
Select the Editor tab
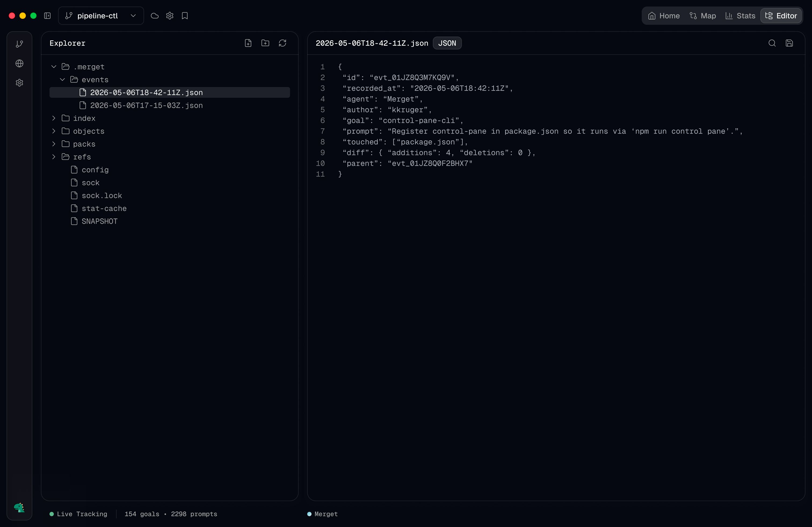781,16
